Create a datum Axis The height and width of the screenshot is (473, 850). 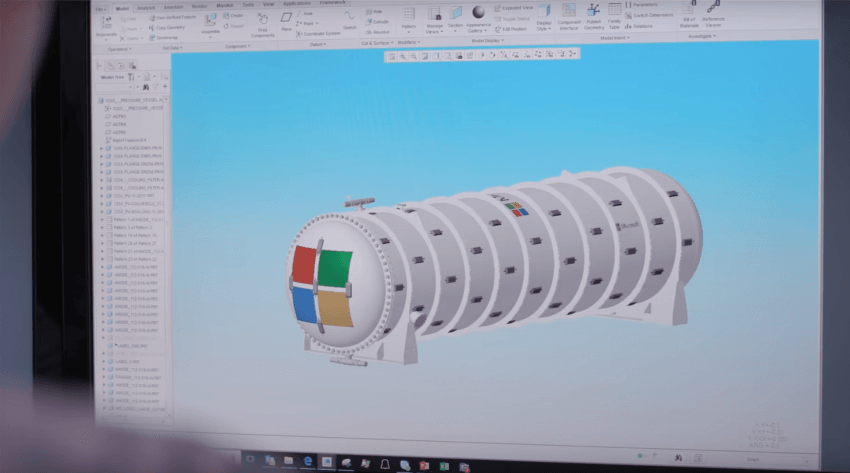[305, 14]
